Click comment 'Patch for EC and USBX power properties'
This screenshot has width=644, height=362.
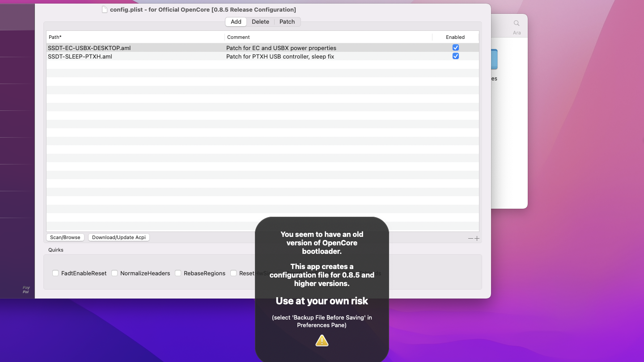[281, 48]
